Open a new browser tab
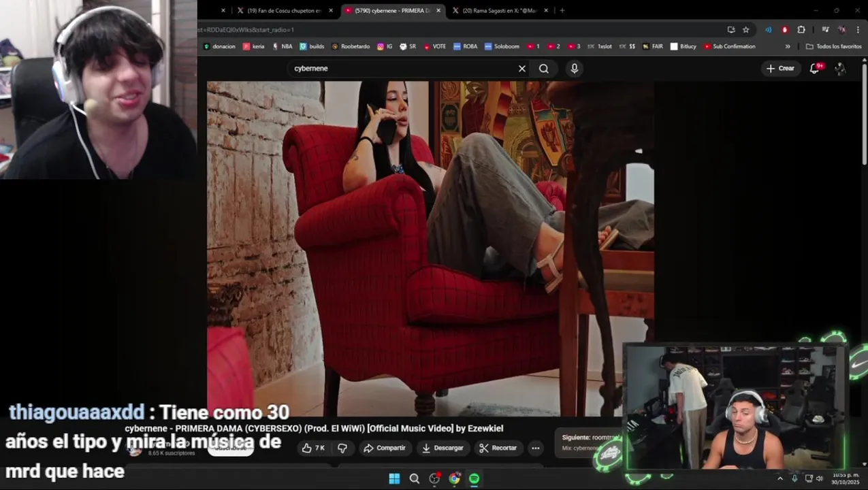Image resolution: width=868 pixels, height=490 pixels. (x=562, y=10)
